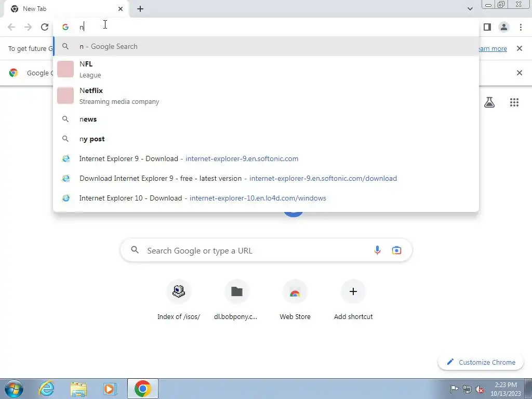This screenshot has height=399, width=532.
Task: Search by image with the camera lens icon
Action: point(396,250)
